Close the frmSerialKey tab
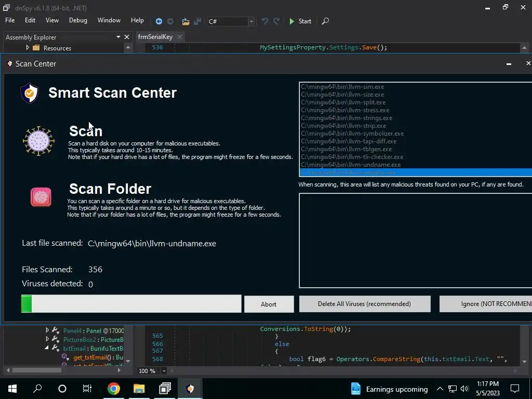The image size is (532, 399). pyautogui.click(x=180, y=37)
